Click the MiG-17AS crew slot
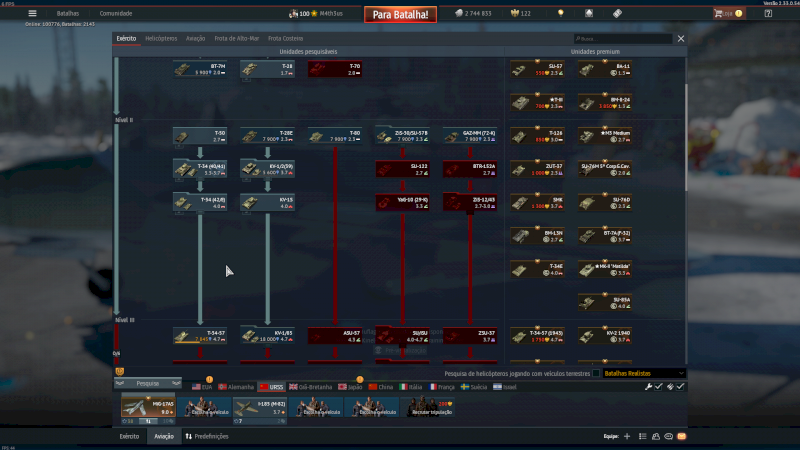 click(147, 407)
